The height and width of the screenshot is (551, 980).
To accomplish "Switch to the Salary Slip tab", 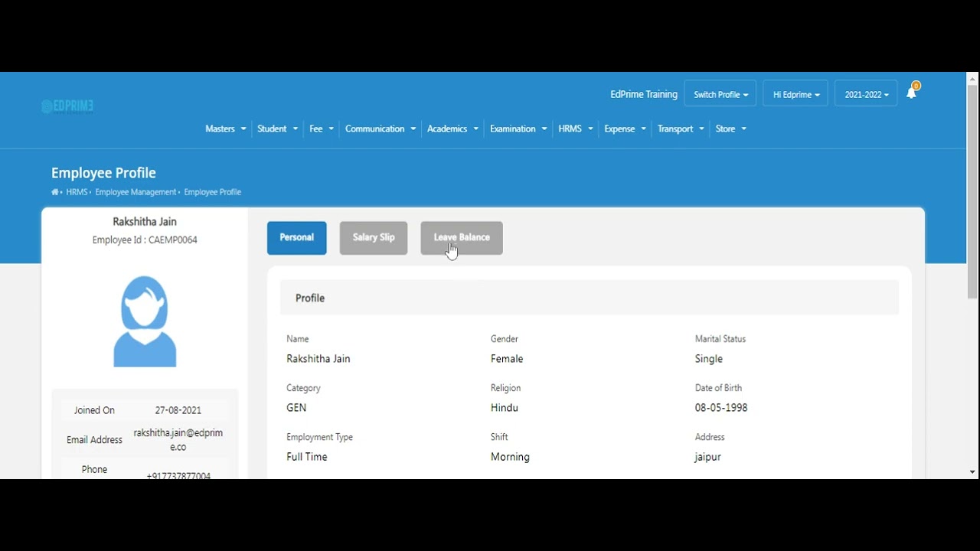I will [374, 238].
